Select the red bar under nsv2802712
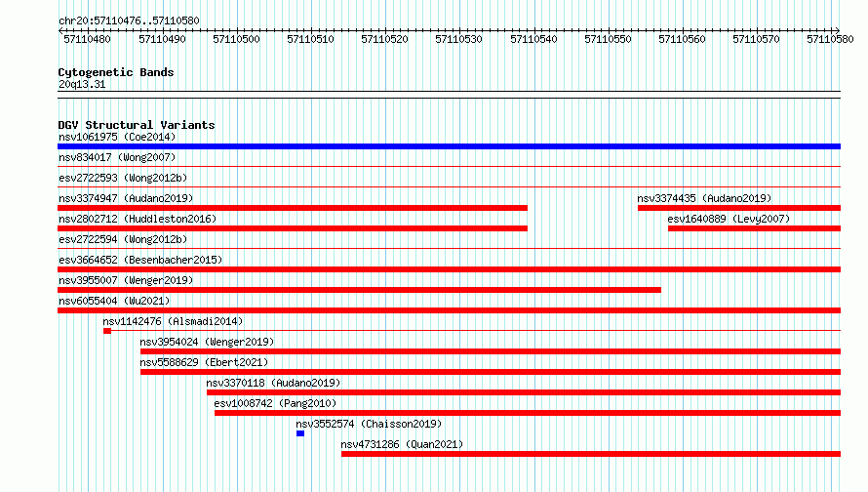 (293, 228)
